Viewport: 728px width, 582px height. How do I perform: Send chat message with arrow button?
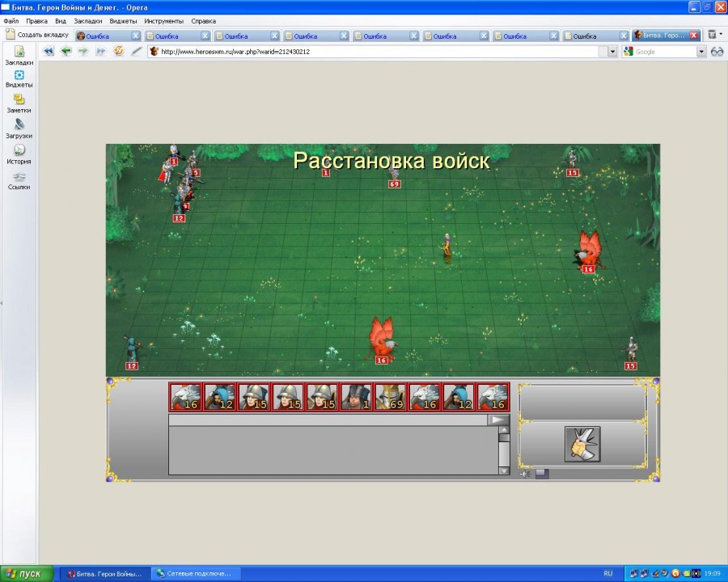click(498, 420)
